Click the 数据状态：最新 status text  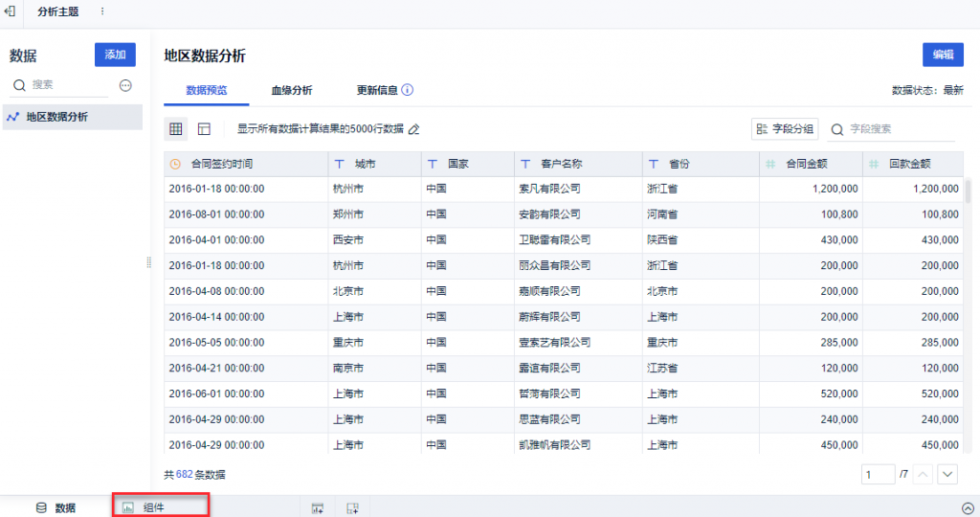(x=927, y=91)
